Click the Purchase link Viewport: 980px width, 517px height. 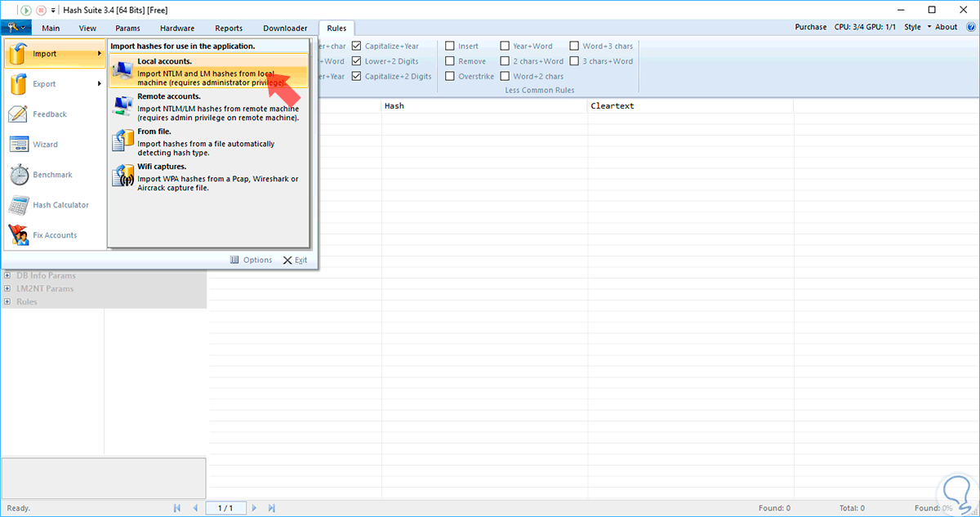(810, 27)
